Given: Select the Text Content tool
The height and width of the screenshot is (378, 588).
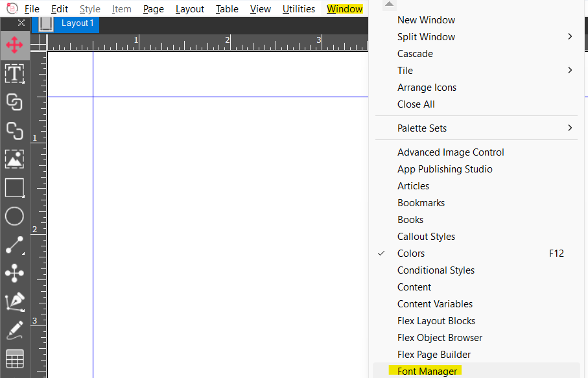Looking at the screenshot, I should click(14, 73).
